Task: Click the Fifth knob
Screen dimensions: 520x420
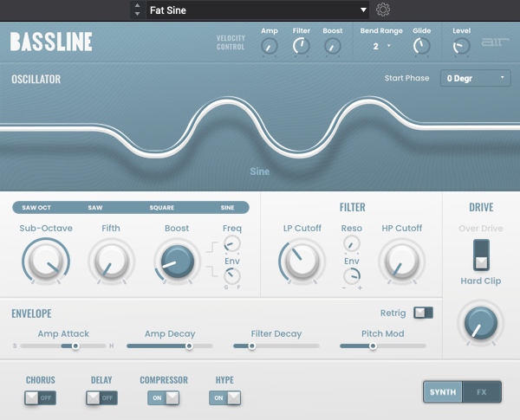Action: (x=111, y=261)
